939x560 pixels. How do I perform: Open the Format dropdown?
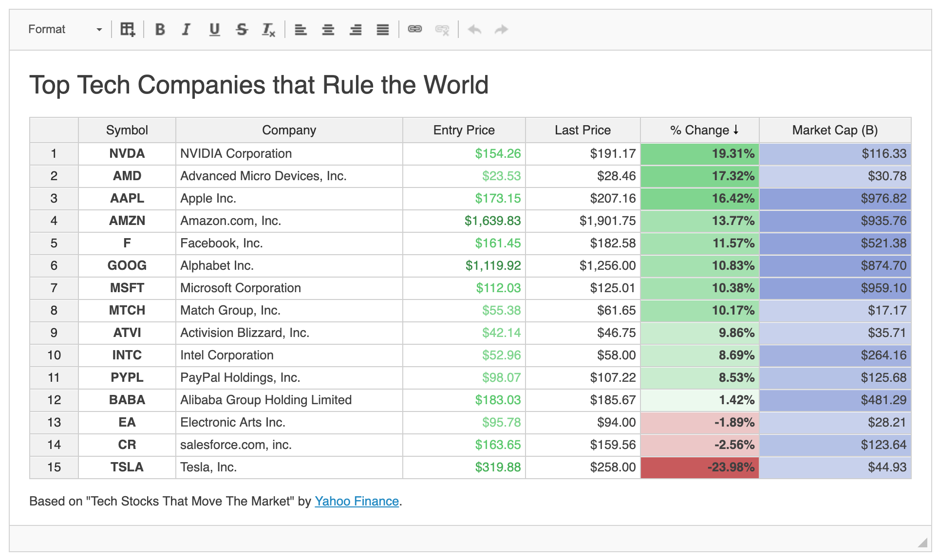[65, 30]
